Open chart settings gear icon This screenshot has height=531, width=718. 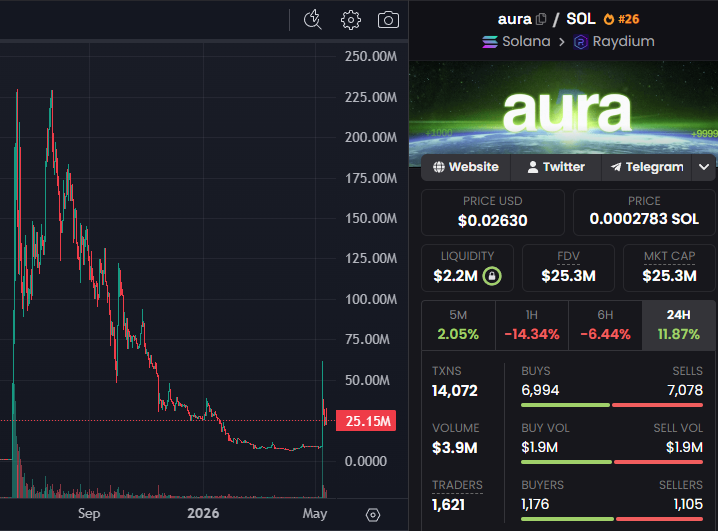(351, 20)
